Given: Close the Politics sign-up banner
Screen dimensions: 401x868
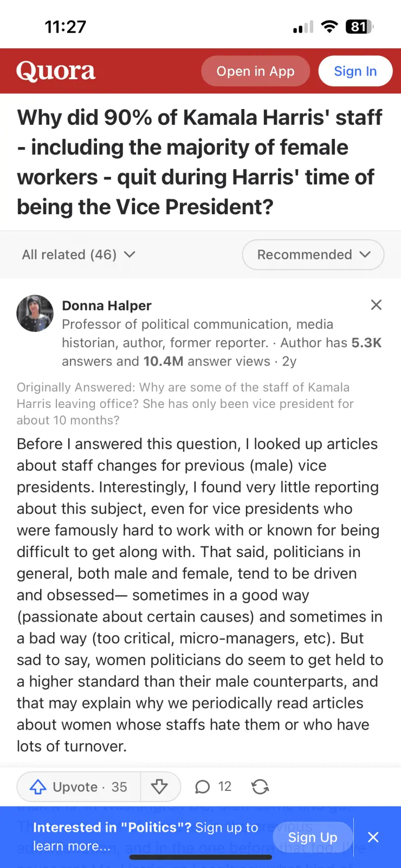Looking at the screenshot, I should (x=373, y=837).
